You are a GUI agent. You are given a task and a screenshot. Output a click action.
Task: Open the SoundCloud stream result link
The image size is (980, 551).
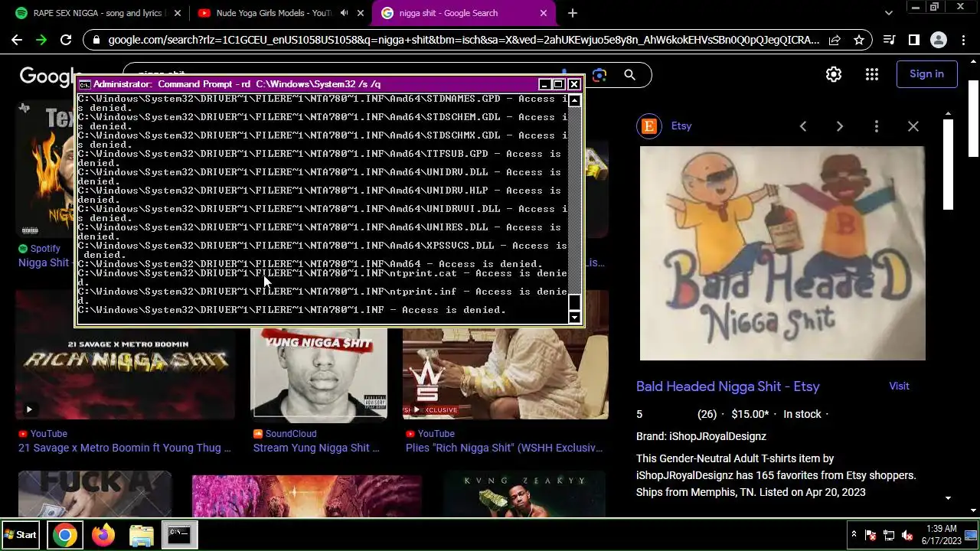[x=316, y=448]
